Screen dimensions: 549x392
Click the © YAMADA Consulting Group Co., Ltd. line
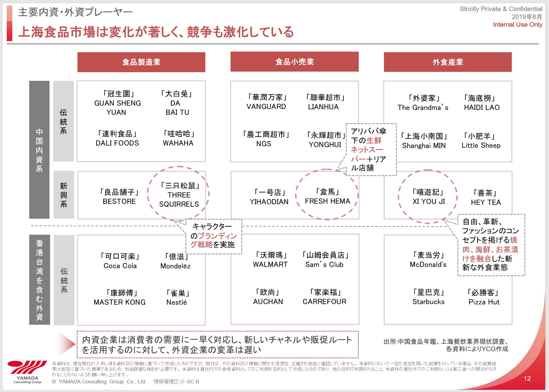[x=99, y=382]
